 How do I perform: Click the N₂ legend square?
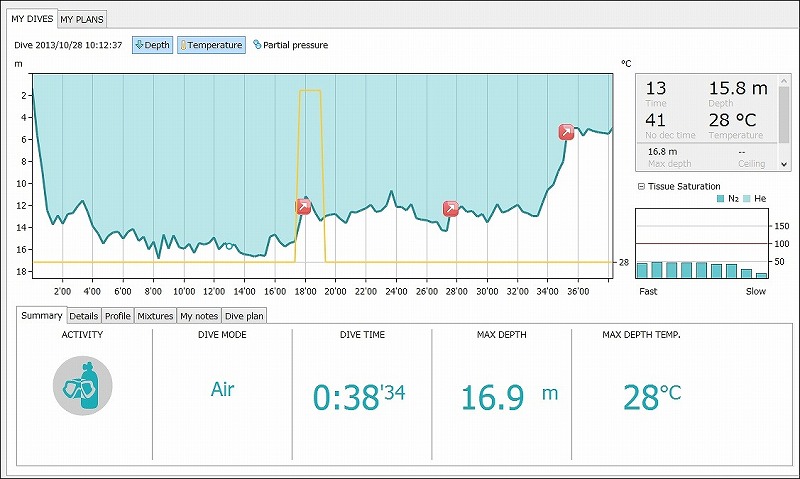[x=720, y=200]
